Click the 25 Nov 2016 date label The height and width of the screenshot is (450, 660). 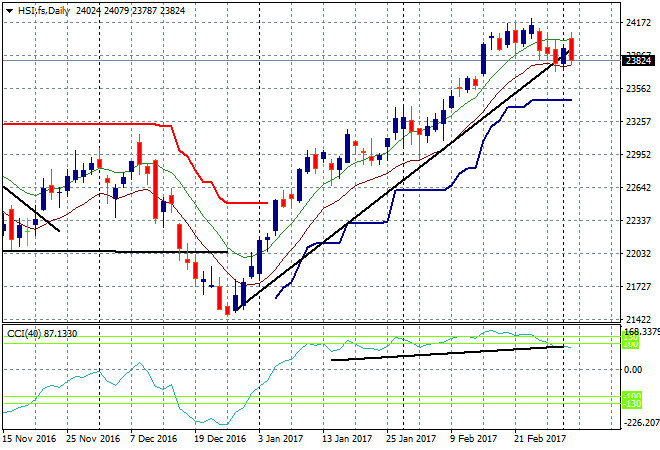[x=93, y=439]
